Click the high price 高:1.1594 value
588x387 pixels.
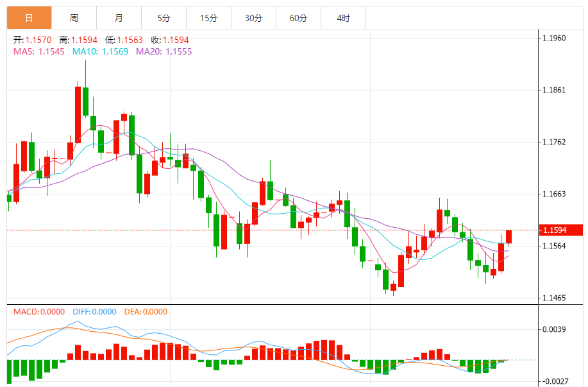tap(78, 40)
